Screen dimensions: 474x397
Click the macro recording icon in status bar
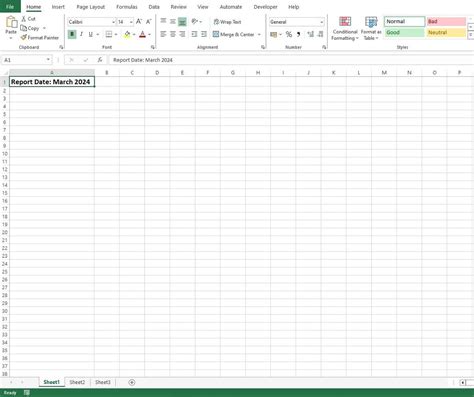(27, 393)
